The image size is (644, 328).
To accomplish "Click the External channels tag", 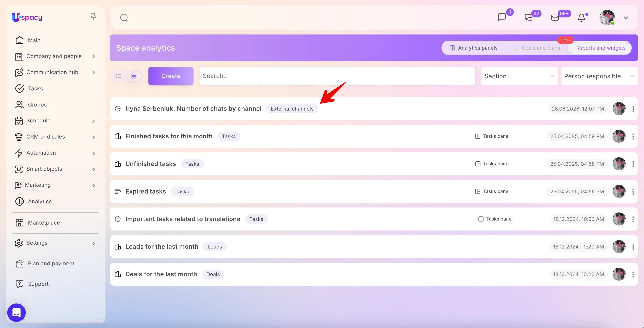I will [x=292, y=109].
